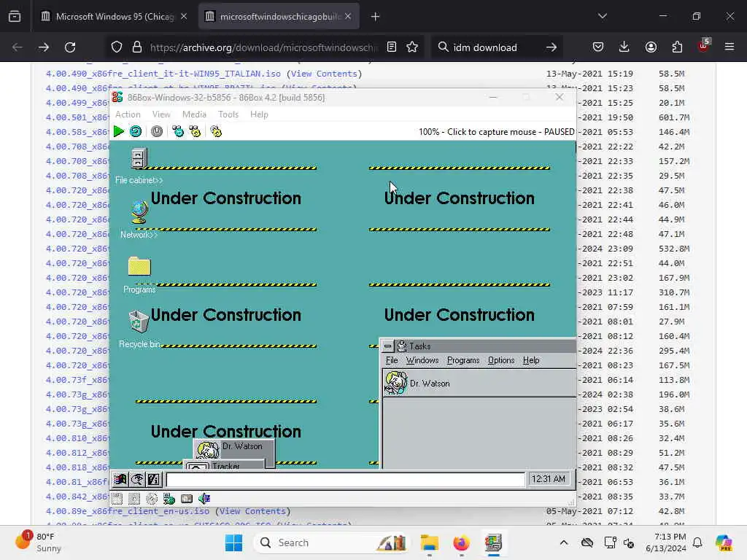The width and height of the screenshot is (747, 560).
Task: Click the Firefox shield tracking protection icon
Action: point(117,47)
